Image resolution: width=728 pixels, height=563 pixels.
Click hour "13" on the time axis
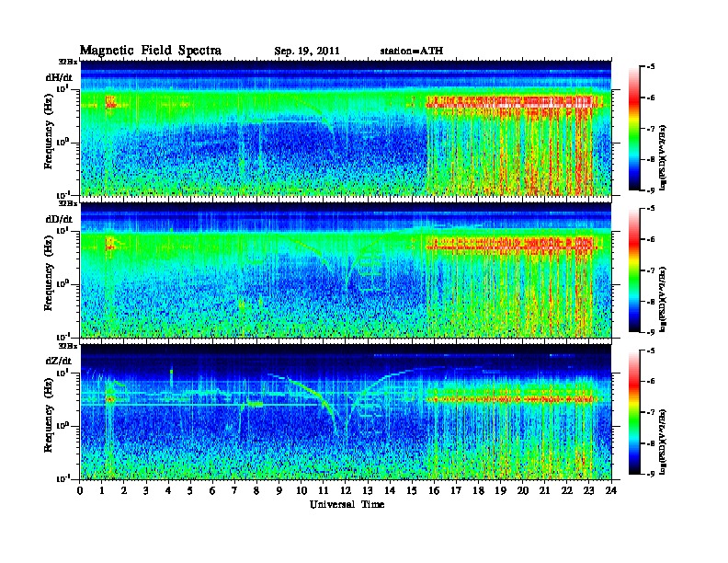coord(368,491)
